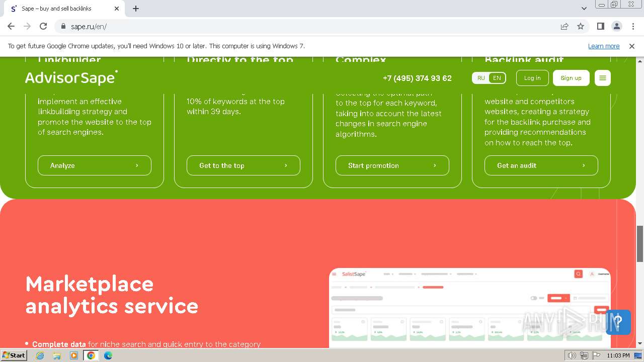This screenshot has height=362, width=644.
Task: Click the Sign up button
Action: (x=571, y=78)
